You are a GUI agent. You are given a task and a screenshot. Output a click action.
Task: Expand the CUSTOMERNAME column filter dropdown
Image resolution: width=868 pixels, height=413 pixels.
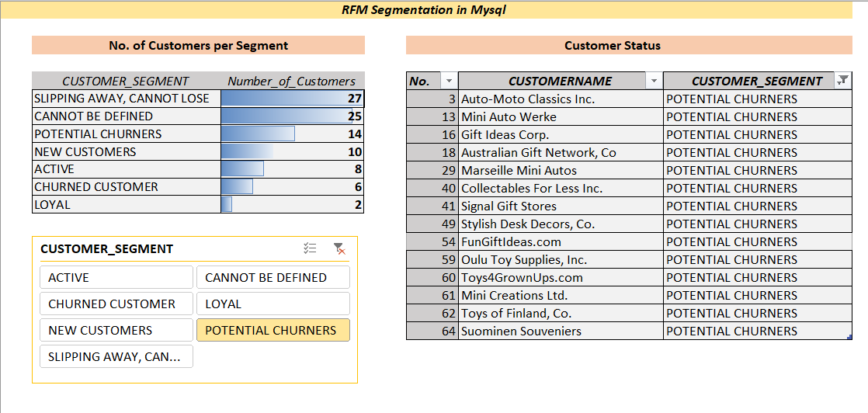pyautogui.click(x=654, y=81)
